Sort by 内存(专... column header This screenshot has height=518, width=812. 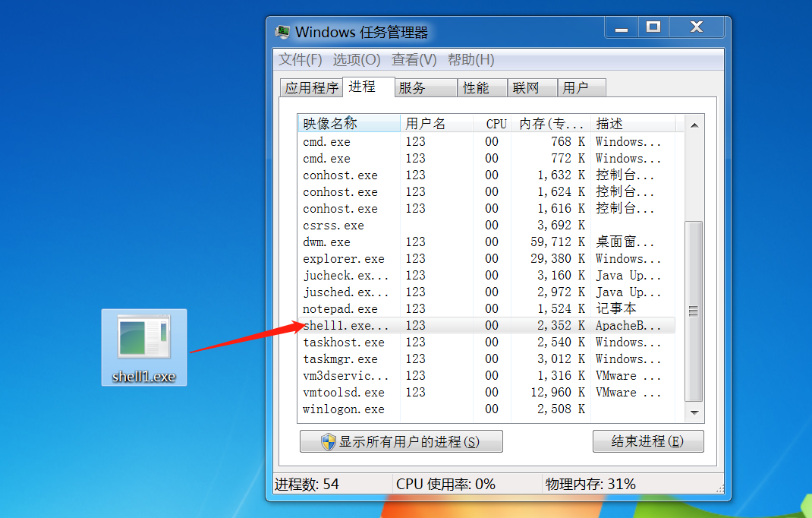tap(551, 123)
